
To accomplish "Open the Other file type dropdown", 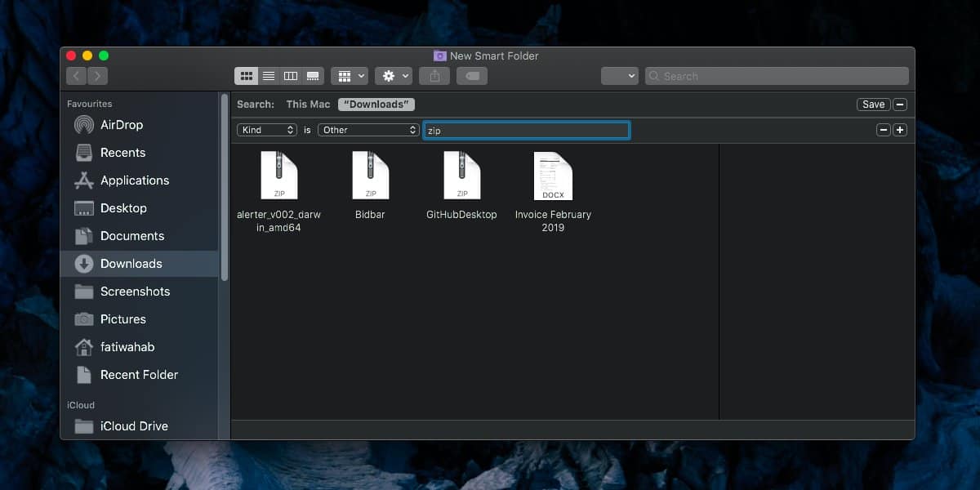I will (368, 130).
